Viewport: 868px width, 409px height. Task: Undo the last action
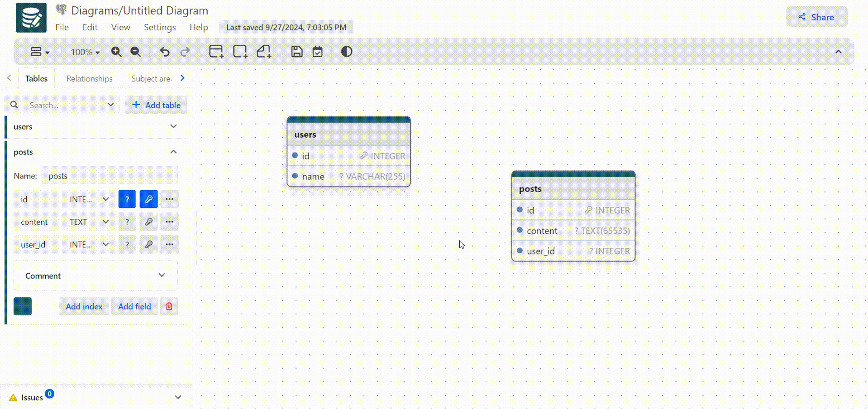tap(165, 52)
